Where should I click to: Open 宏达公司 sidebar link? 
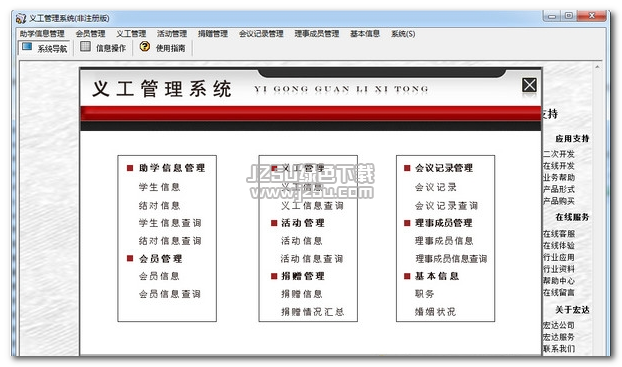click(559, 325)
